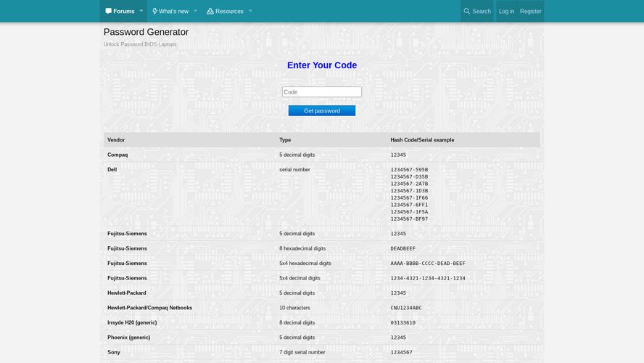Select Dell's 'serial number' type cell

(x=294, y=169)
